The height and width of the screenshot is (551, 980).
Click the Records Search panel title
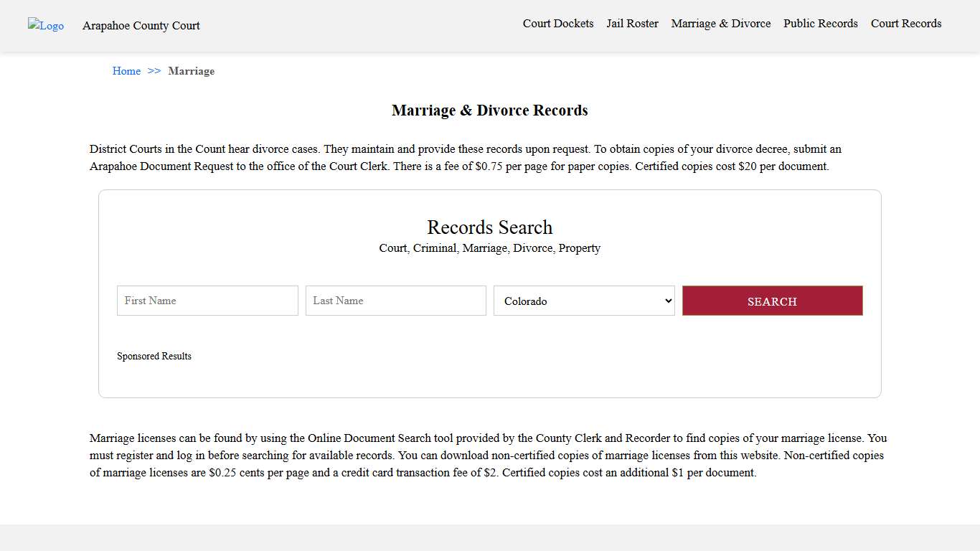pyautogui.click(x=489, y=227)
